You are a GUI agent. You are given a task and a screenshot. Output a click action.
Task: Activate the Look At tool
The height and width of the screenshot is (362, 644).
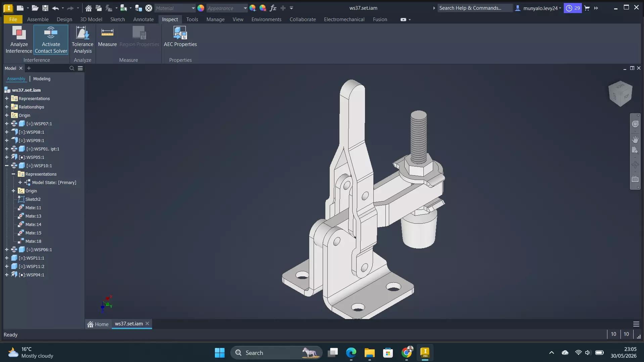tap(635, 179)
